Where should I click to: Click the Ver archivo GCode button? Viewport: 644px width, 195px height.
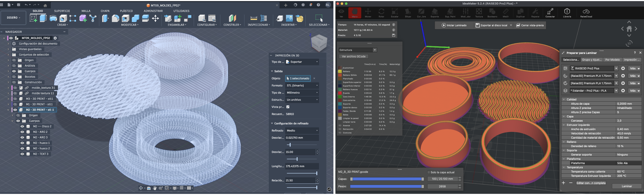(x=354, y=57)
